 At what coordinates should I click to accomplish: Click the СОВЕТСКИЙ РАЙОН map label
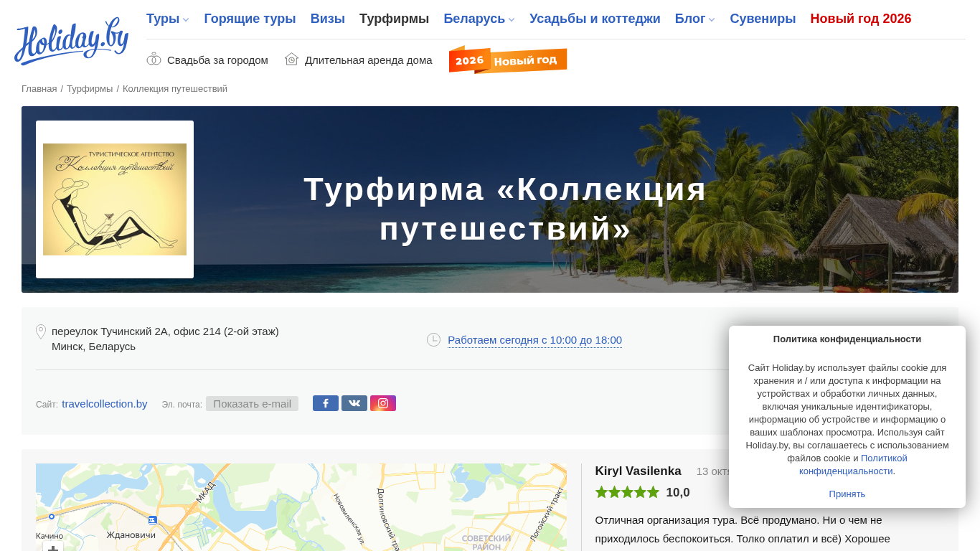coord(486,542)
